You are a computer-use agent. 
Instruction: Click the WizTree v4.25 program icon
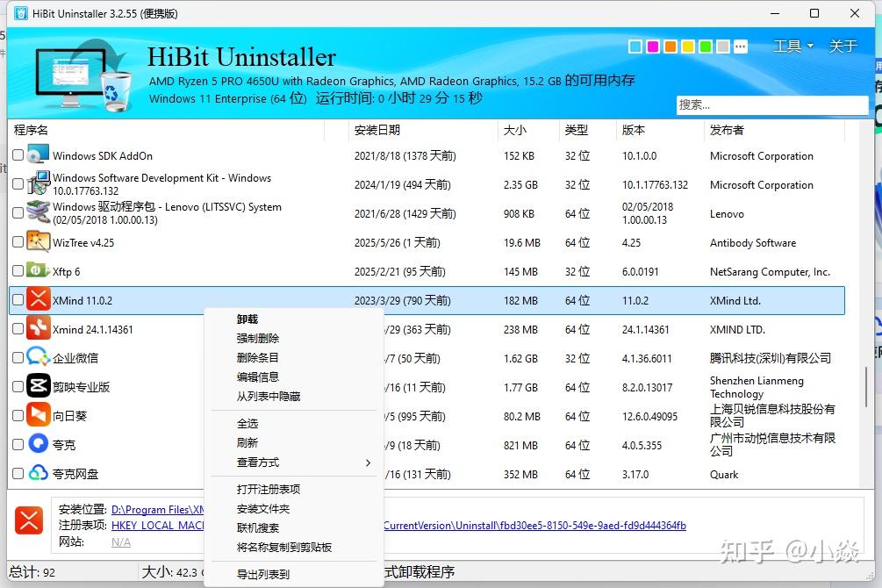pos(36,242)
